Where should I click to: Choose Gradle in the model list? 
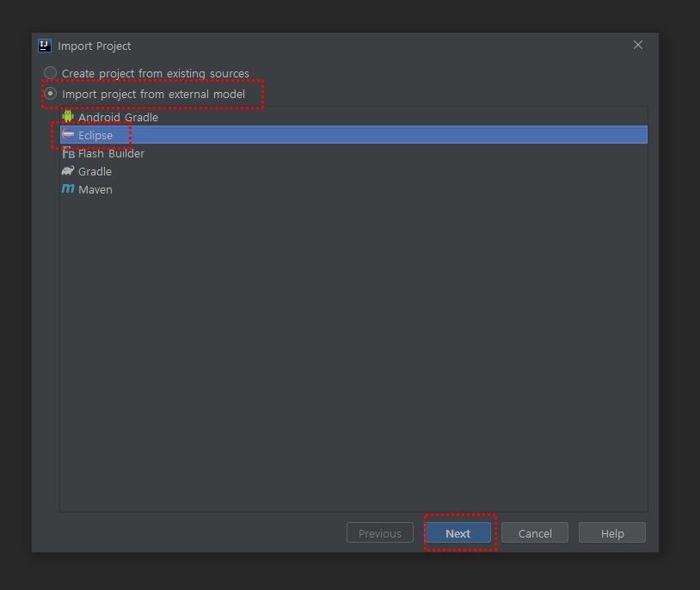point(353,171)
